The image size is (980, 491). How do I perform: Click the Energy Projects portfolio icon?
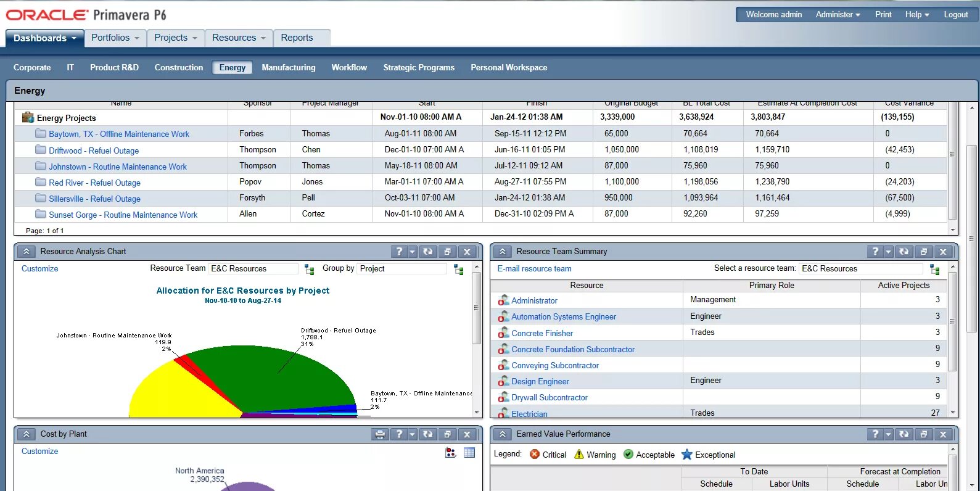coord(28,117)
